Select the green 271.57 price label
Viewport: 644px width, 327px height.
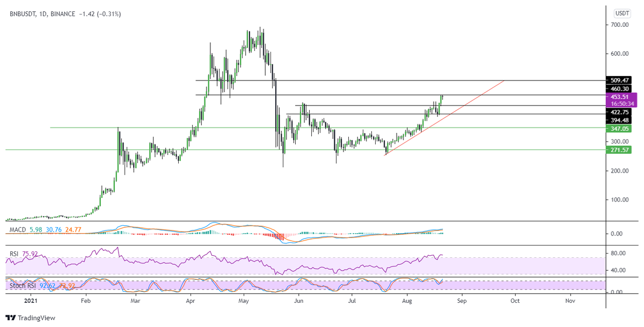[x=618, y=150]
